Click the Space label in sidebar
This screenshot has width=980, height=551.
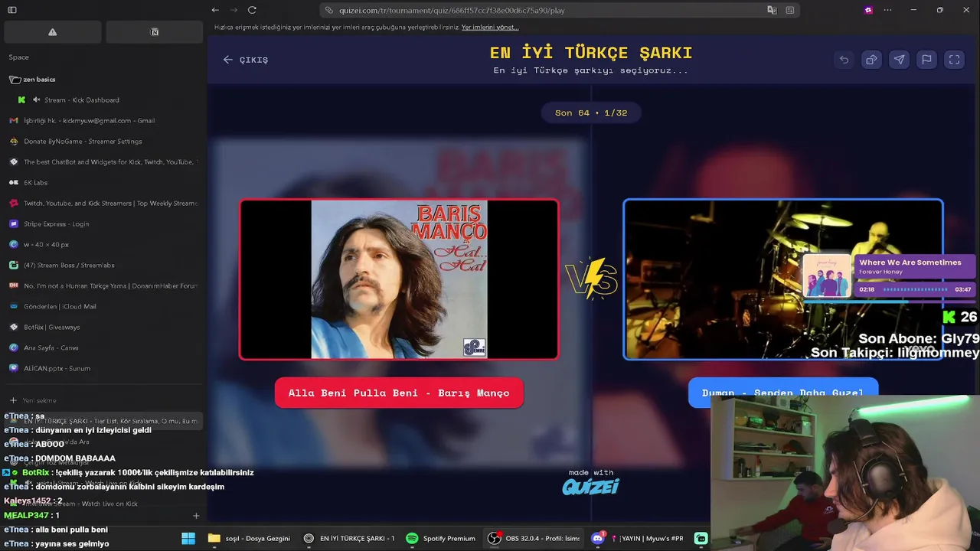coord(19,57)
